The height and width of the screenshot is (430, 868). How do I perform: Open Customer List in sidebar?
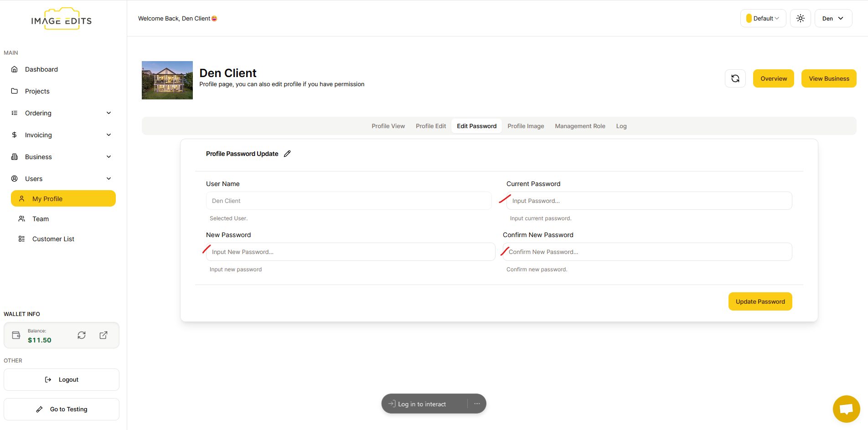(53, 239)
